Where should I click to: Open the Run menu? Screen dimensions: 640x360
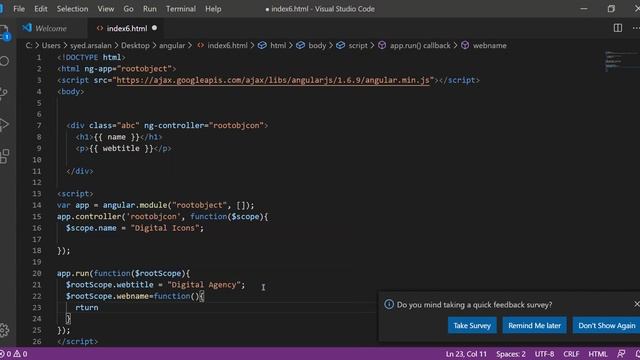tap(149, 9)
